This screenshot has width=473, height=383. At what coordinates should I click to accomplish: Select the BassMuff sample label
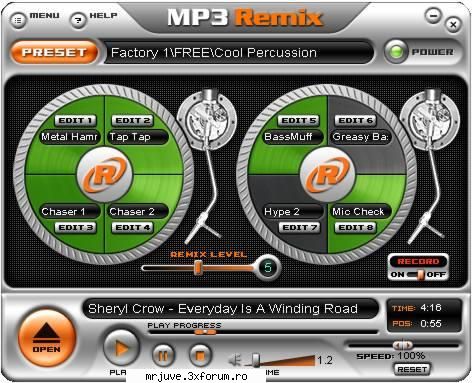pos(293,137)
